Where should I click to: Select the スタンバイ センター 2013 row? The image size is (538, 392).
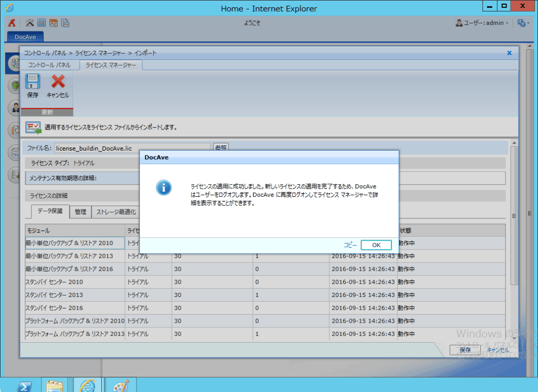click(265, 295)
